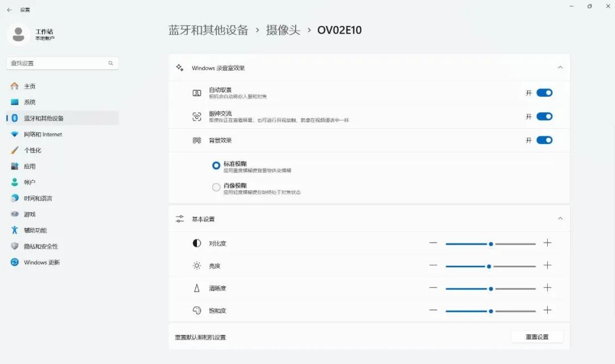
Task: Click the globe clock icon for 时间和语言
Action: coord(14,198)
